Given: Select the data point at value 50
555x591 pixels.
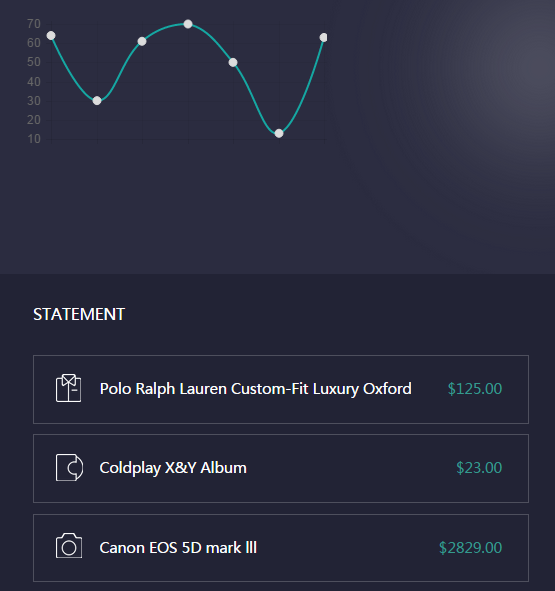Looking at the screenshot, I should click(x=233, y=63).
